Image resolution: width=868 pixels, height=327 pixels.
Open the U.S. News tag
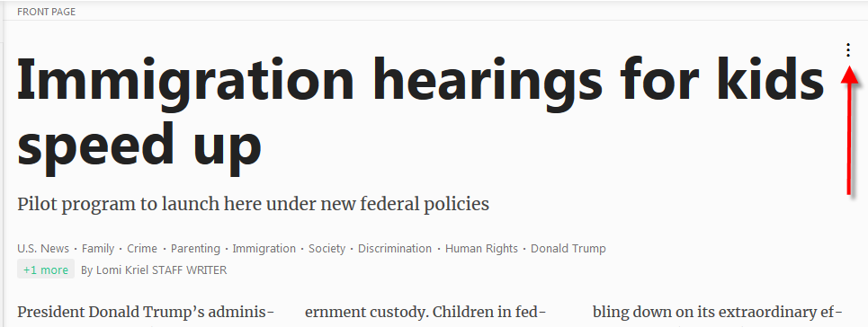[43, 249]
